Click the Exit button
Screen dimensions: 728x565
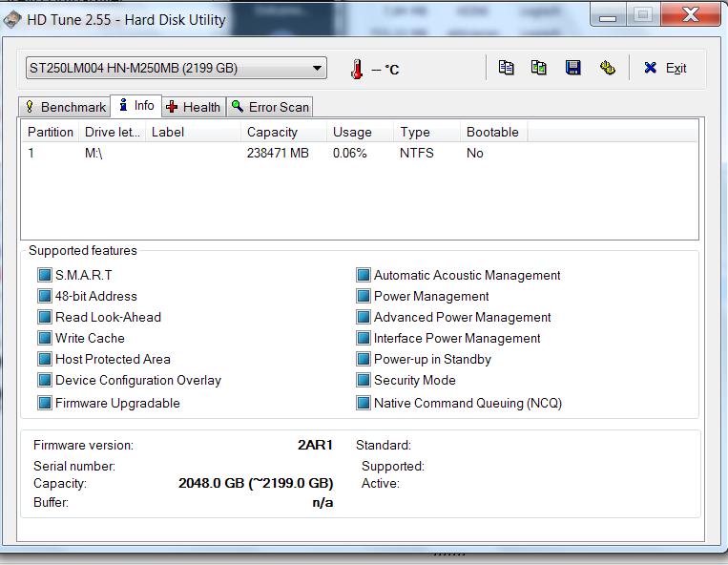tap(665, 69)
